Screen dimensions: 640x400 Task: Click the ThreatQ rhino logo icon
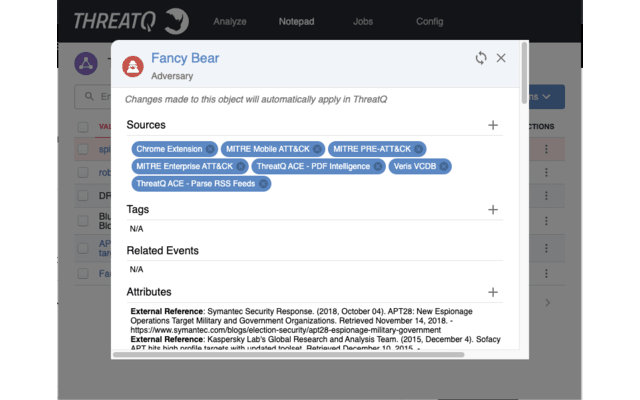176,21
